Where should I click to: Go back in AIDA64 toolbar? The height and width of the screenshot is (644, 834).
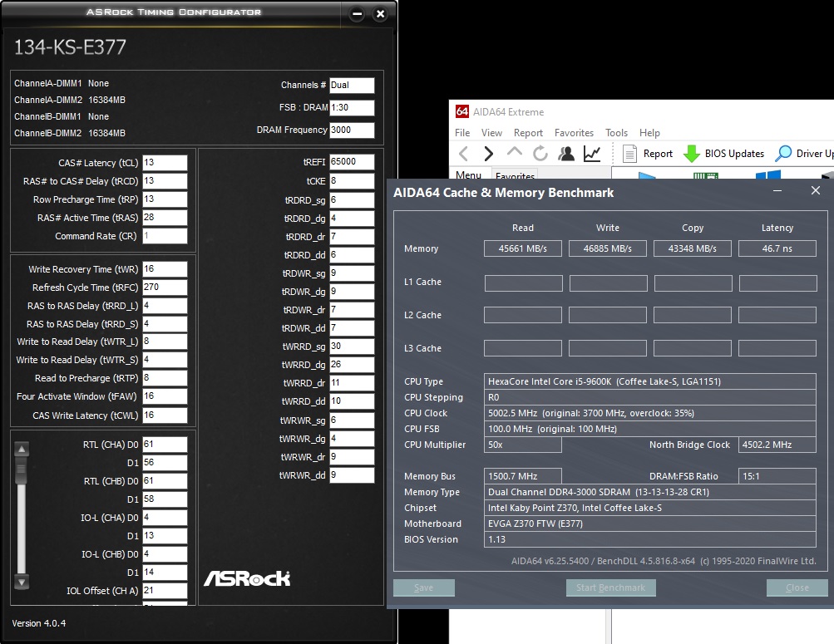point(463,154)
